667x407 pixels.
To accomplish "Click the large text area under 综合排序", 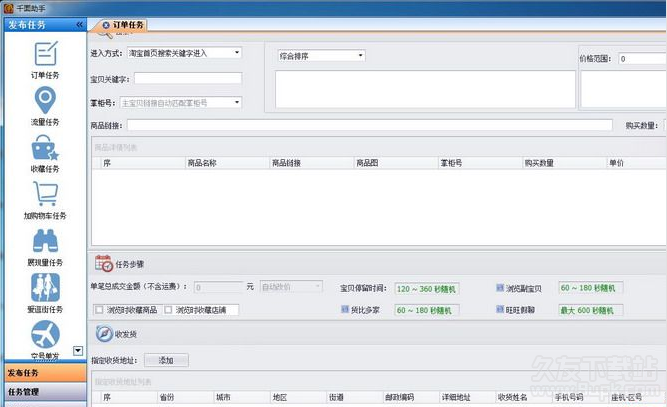I will [425, 89].
